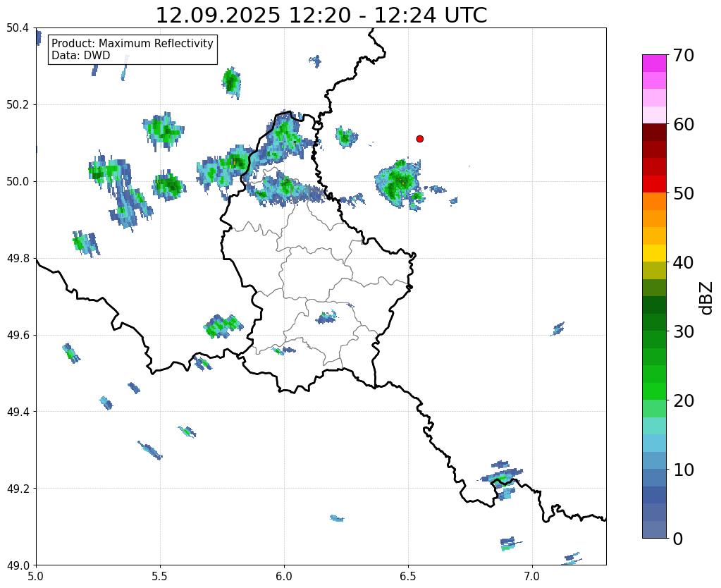Click the latitude axis label 50.2
This screenshot has width=721, height=588.
[18, 105]
